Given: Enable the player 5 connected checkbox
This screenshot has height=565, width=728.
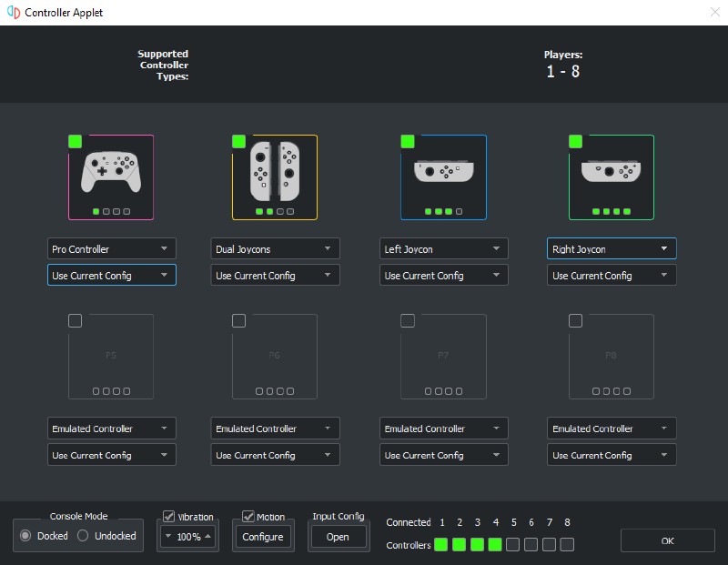Looking at the screenshot, I should [75, 320].
